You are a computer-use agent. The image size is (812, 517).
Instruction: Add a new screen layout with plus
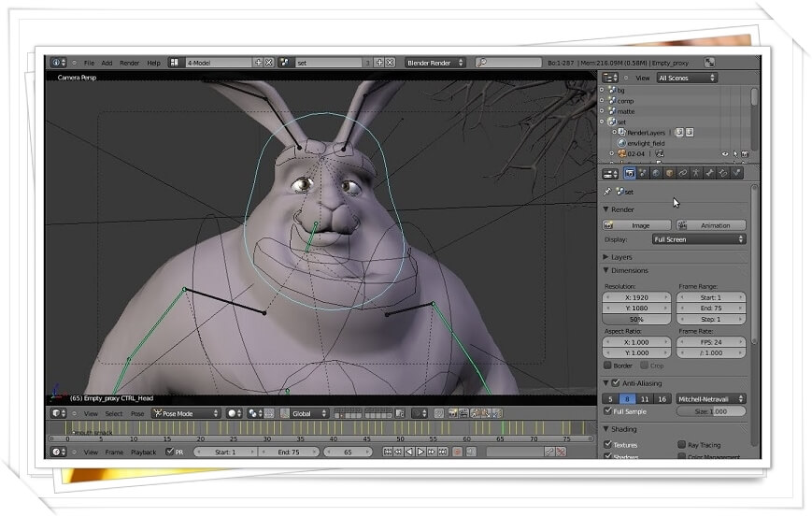259,63
